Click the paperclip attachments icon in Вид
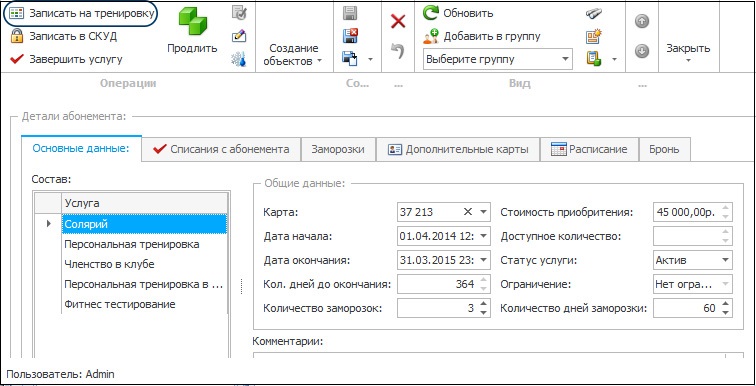756x386 pixels. [x=594, y=13]
